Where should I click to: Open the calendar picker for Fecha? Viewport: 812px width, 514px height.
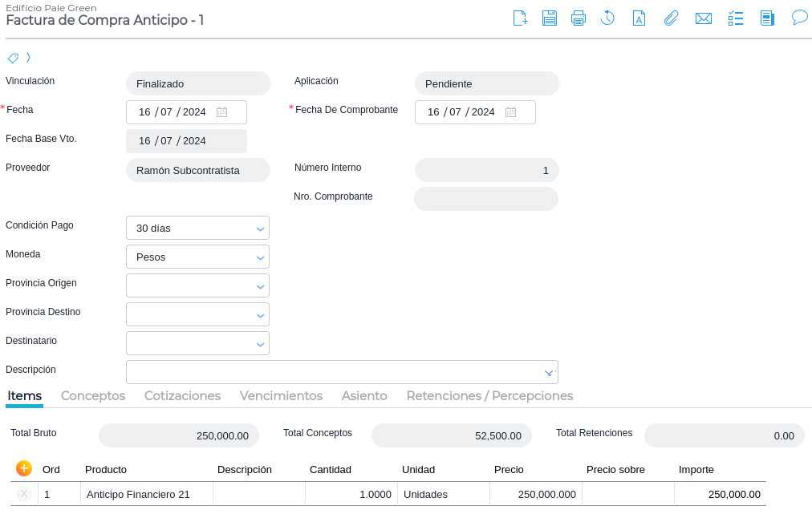tap(222, 112)
